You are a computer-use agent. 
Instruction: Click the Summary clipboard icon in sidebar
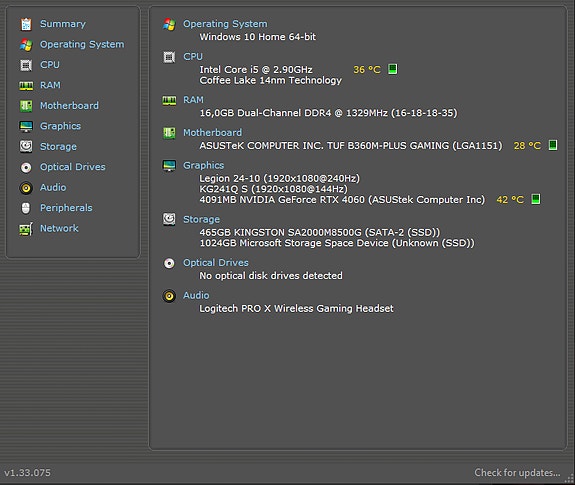pyautogui.click(x=26, y=24)
